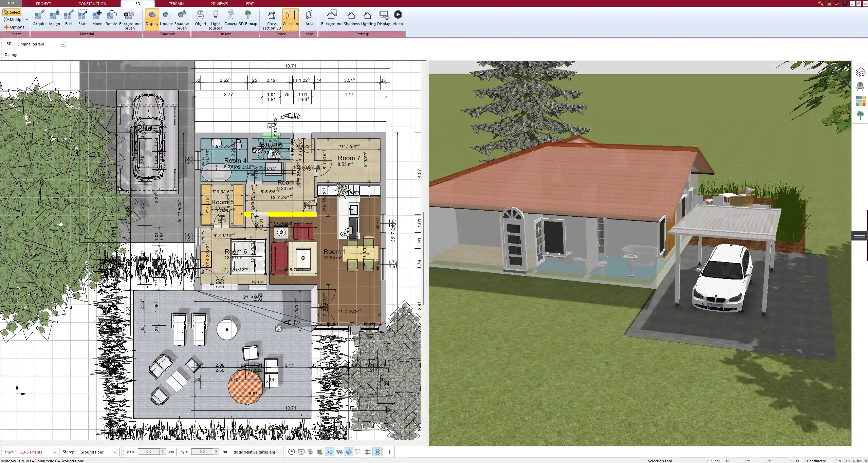
Task: Open the Shadow brush tool
Action: tap(181, 19)
